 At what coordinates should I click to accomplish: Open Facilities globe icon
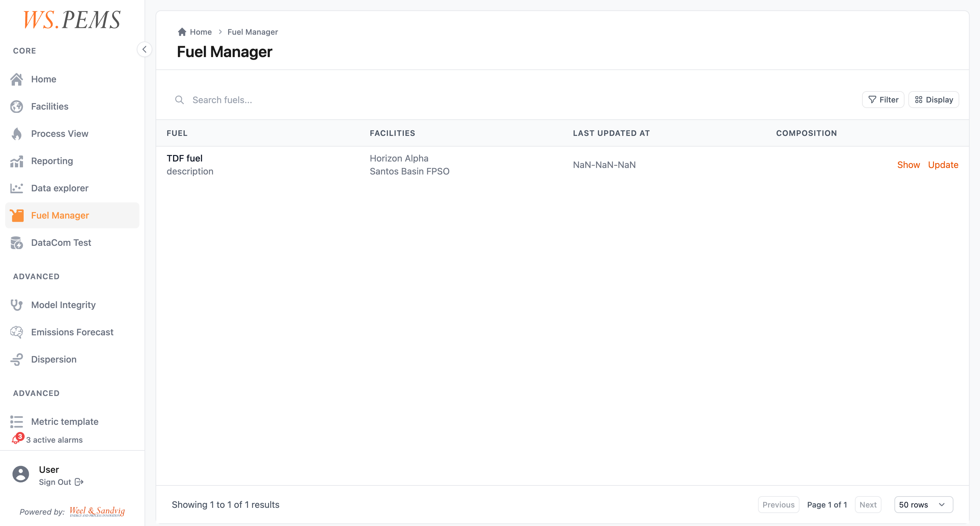pyautogui.click(x=16, y=107)
